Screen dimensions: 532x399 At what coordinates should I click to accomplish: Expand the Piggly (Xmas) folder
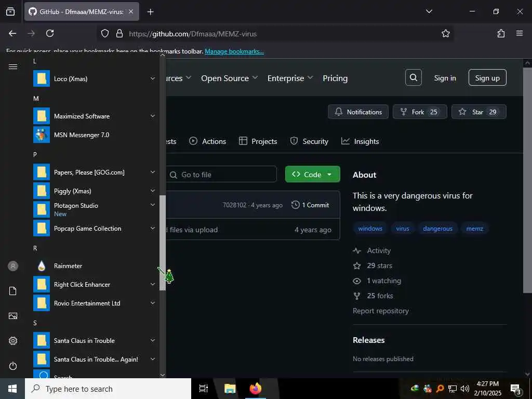click(153, 191)
